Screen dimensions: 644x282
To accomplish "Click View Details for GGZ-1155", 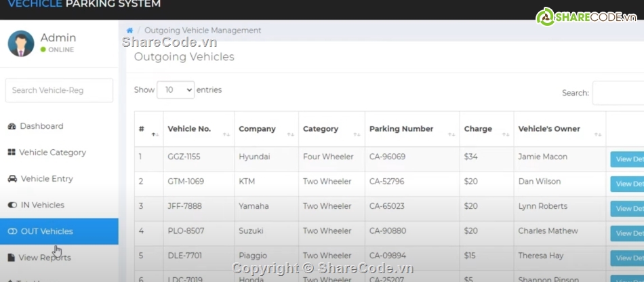I will [627, 159].
